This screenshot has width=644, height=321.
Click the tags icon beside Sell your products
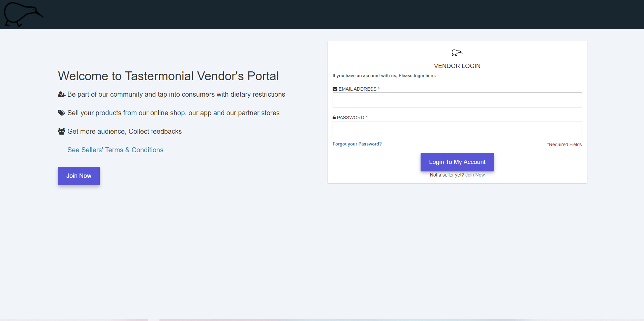[61, 113]
